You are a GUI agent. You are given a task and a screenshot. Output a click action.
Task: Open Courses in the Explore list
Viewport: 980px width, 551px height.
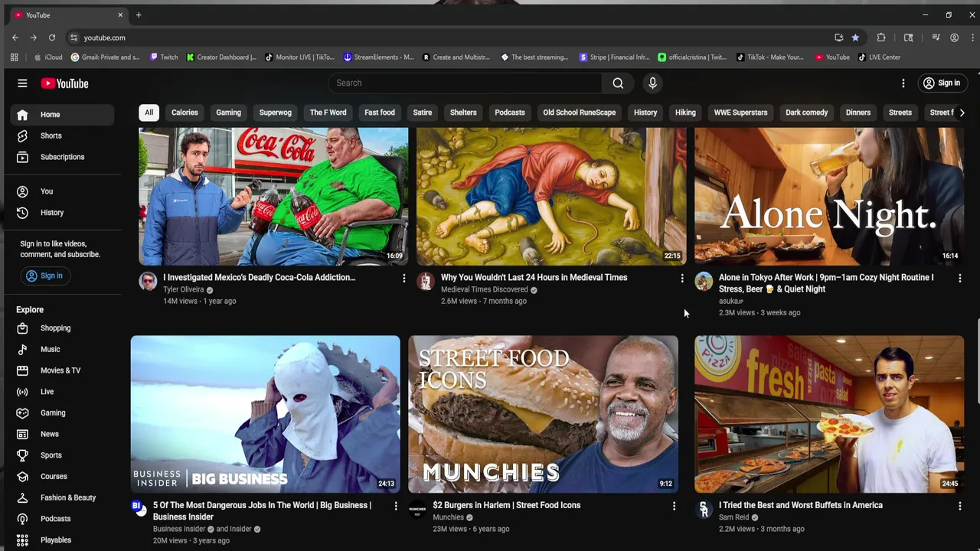click(x=62, y=476)
